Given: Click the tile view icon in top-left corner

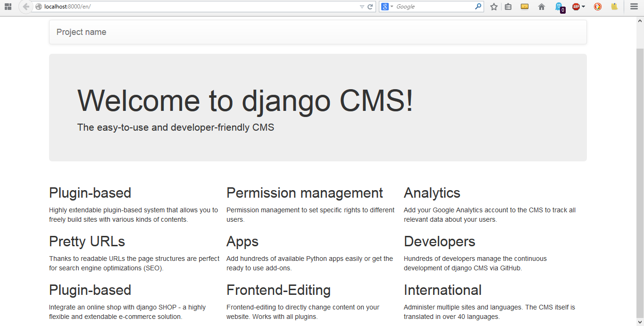Looking at the screenshot, I should 8,7.
